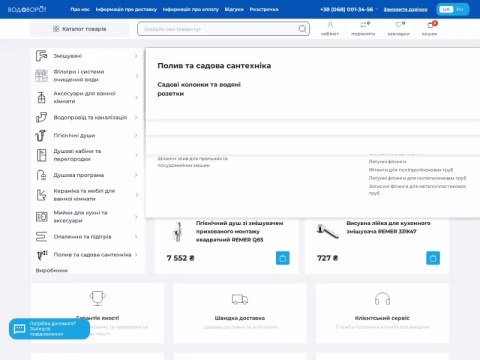Open the water filters category icon

click(x=41, y=76)
